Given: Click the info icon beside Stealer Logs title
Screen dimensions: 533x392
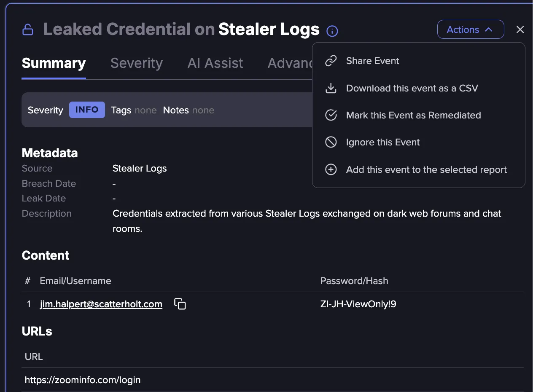Looking at the screenshot, I should [332, 31].
